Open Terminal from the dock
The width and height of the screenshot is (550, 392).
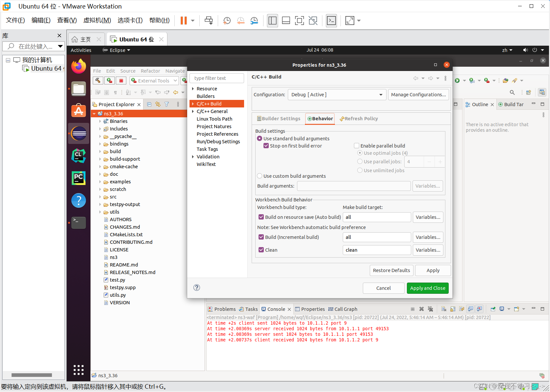click(x=79, y=222)
